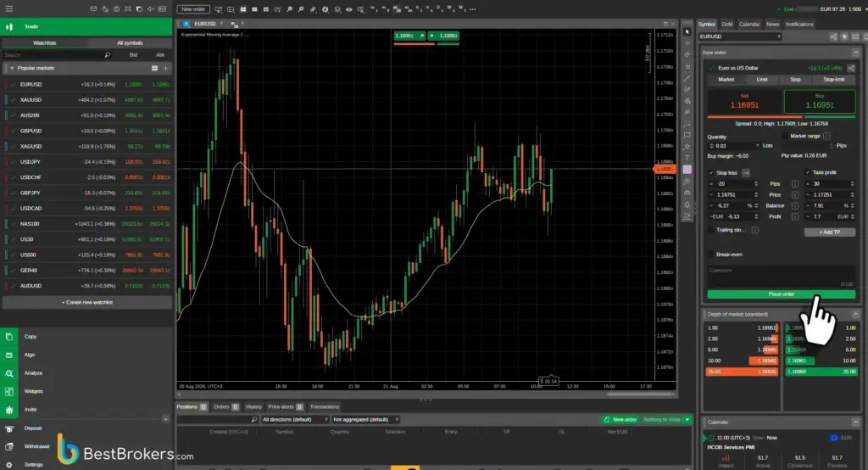Toggle stop loss Price info checkbox
The image size is (868, 470).
[795, 195]
